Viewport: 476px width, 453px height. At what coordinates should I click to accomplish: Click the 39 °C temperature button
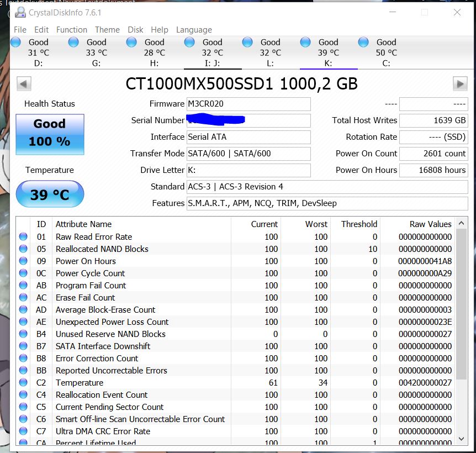[x=50, y=194]
